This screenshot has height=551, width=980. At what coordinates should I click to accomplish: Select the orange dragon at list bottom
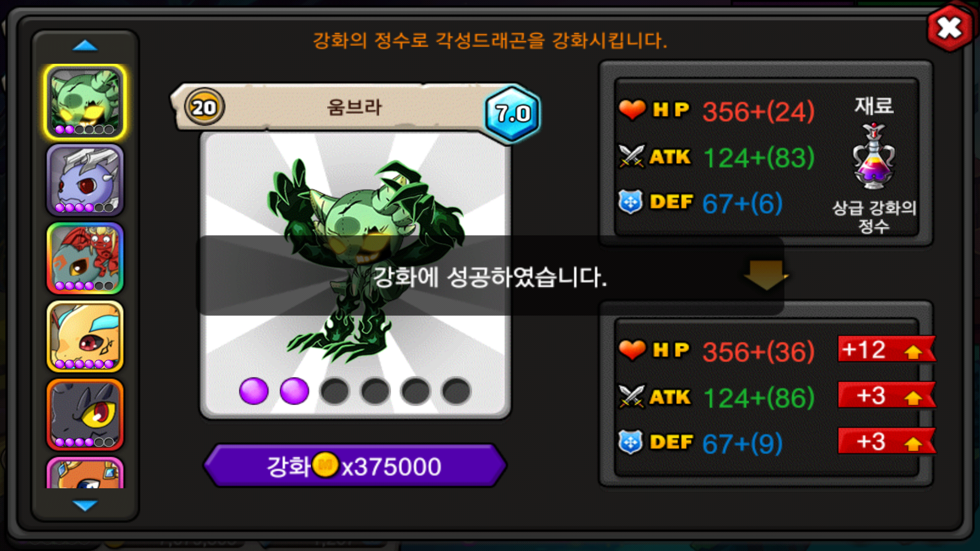coord(85,472)
